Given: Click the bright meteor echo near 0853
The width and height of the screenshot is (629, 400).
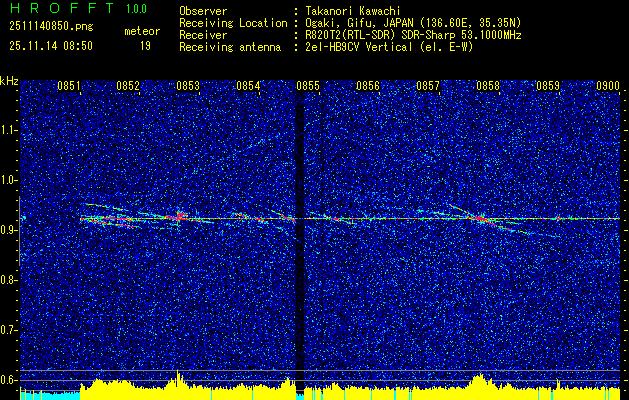Looking at the screenshot, I should pos(181,217).
